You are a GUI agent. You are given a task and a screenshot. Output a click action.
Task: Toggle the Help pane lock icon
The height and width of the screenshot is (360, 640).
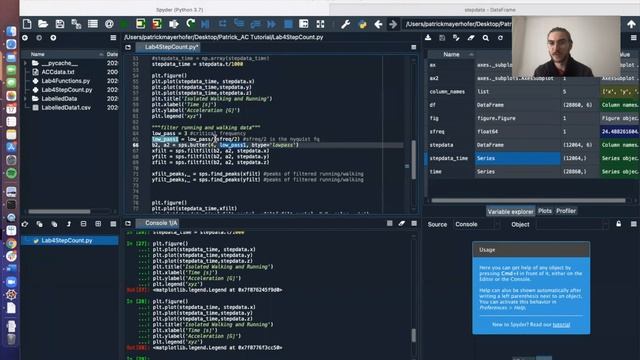[x=619, y=224]
